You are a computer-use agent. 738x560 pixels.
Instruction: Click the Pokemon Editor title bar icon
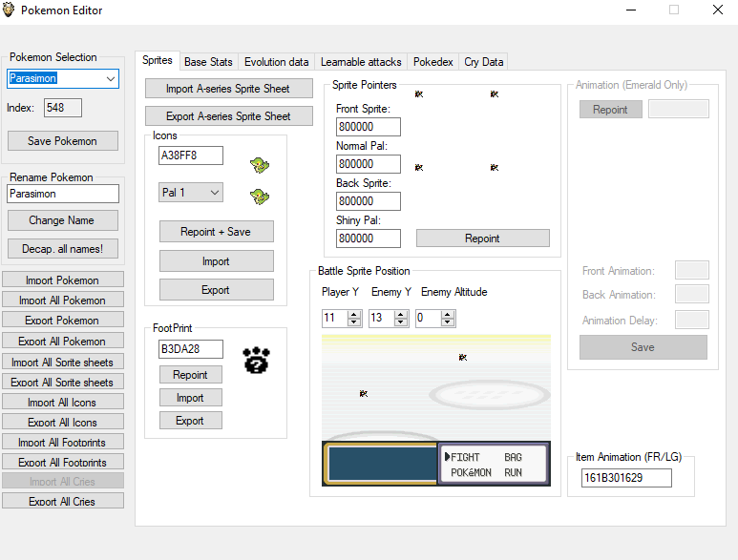point(10,10)
